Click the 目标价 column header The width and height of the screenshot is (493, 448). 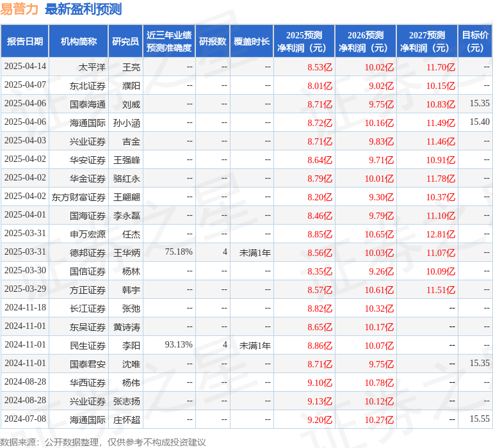[x=475, y=41]
